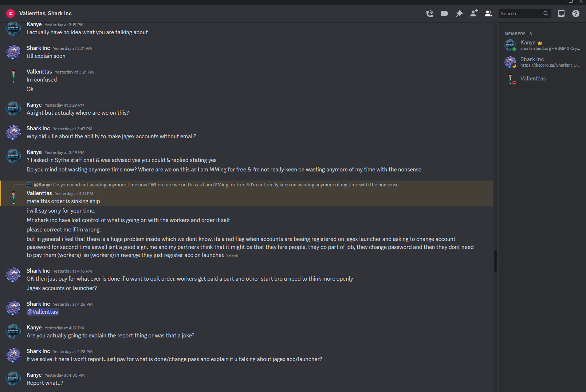This screenshot has width=586, height=392.
Task: Click the group title Vallenttas, Shark Inc
Action: point(46,13)
